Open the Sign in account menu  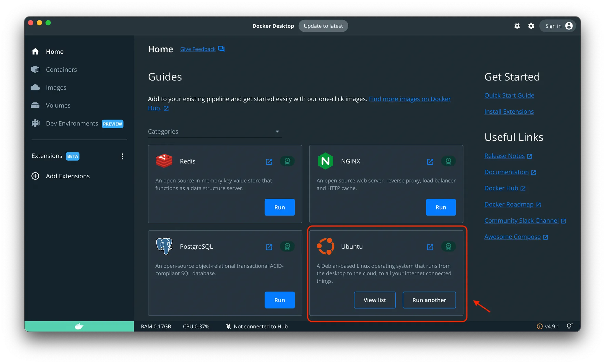point(558,26)
